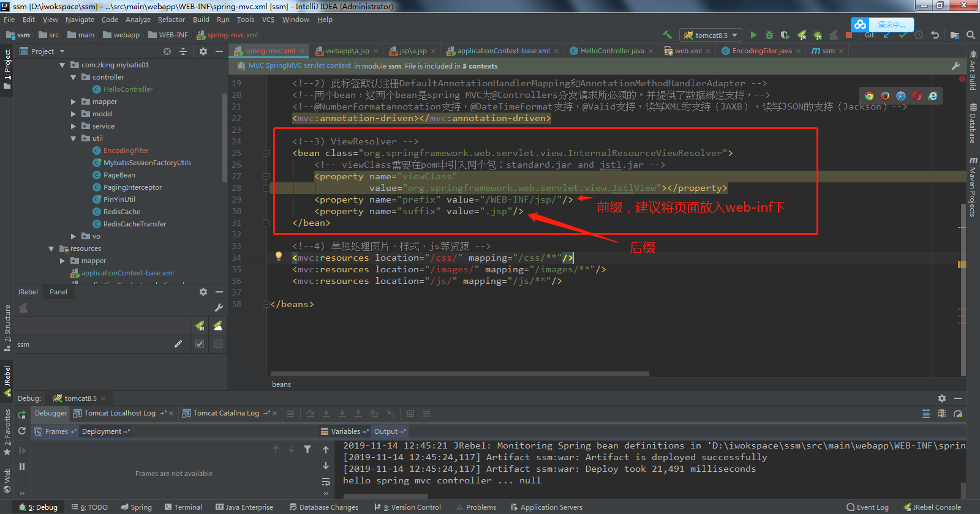This screenshot has height=514, width=980.
Task: Collapse all nodes in Project panel
Action: tap(183, 51)
